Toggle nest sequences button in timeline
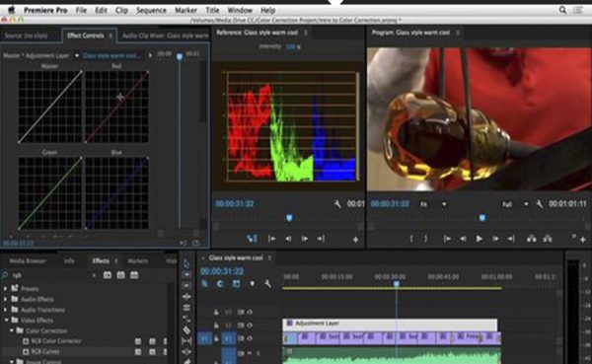 pyautogui.click(x=204, y=283)
